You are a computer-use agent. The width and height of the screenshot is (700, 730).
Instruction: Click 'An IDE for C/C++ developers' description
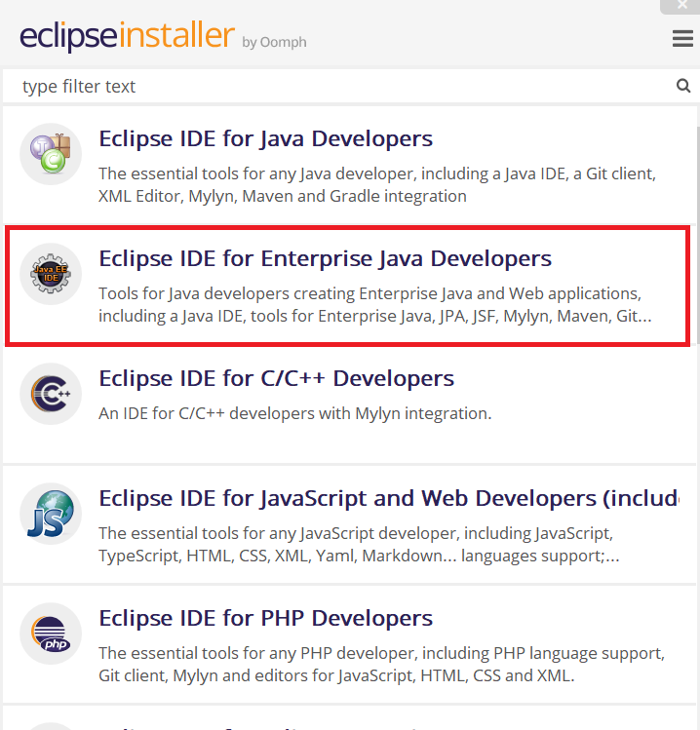pos(295,413)
